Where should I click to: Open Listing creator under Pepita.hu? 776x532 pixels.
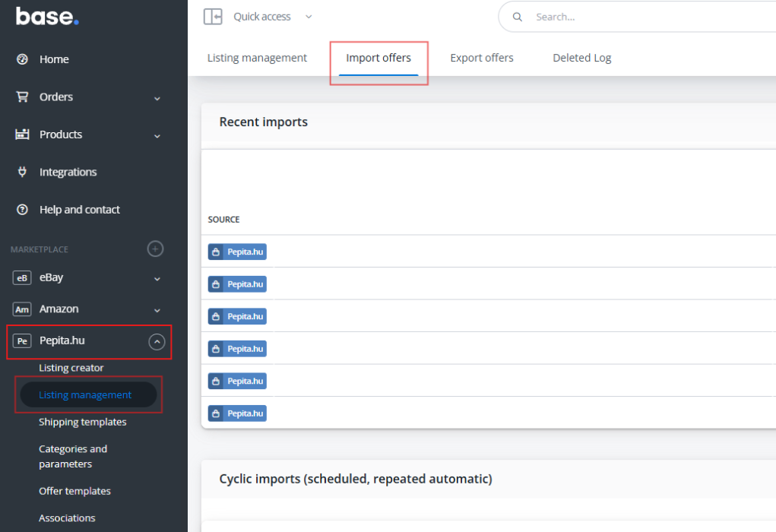click(x=71, y=368)
